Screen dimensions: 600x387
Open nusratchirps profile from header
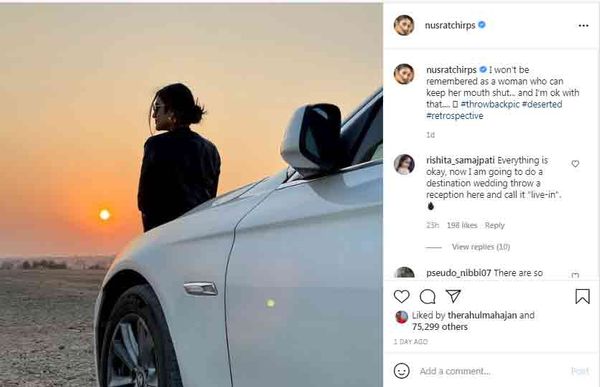tap(450, 25)
